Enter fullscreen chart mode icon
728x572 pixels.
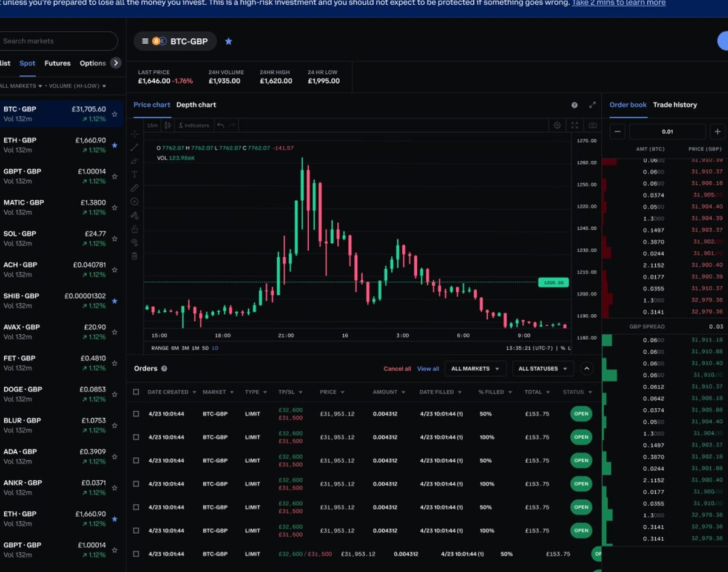click(575, 126)
